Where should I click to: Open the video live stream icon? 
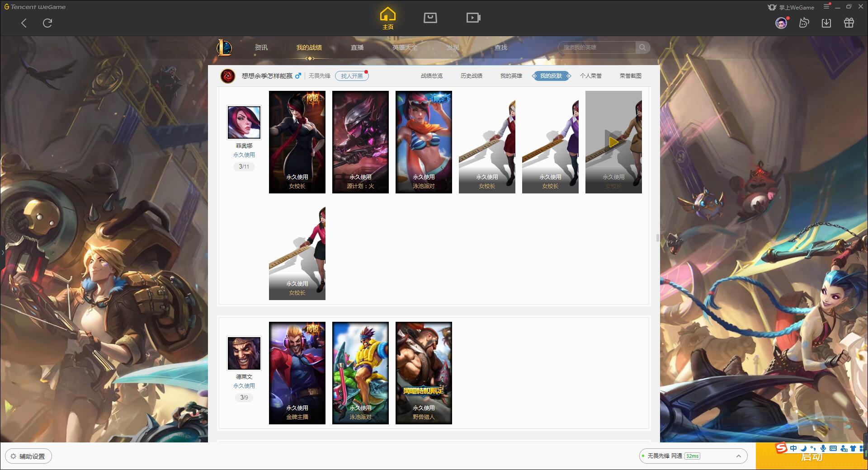(473, 18)
